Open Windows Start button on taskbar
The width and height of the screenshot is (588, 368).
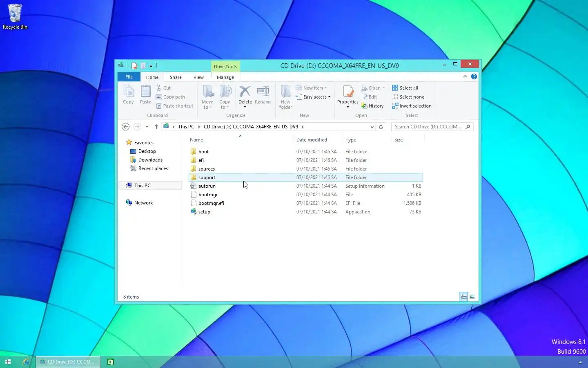pos(8,362)
